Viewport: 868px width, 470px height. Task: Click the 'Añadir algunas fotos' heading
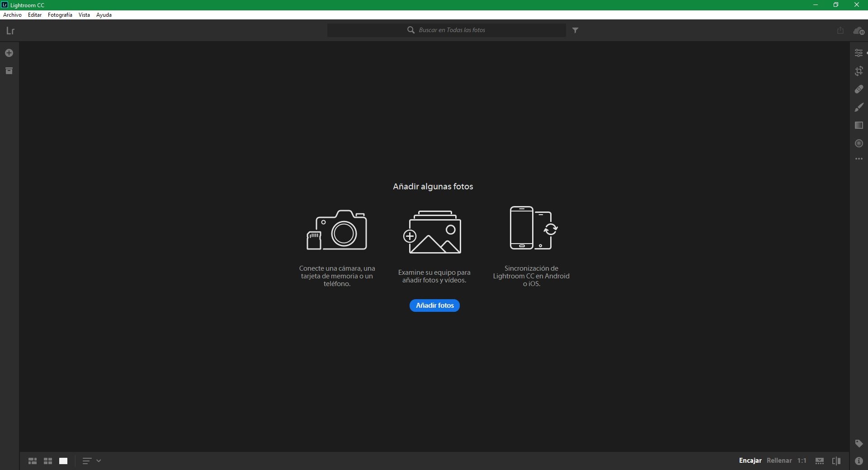[x=433, y=187]
